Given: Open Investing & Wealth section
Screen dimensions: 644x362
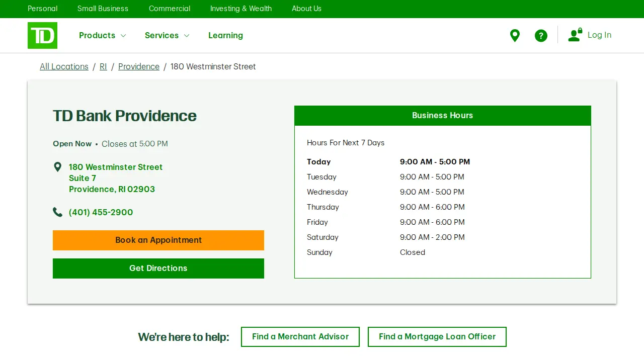Looking at the screenshot, I should click(241, 9).
